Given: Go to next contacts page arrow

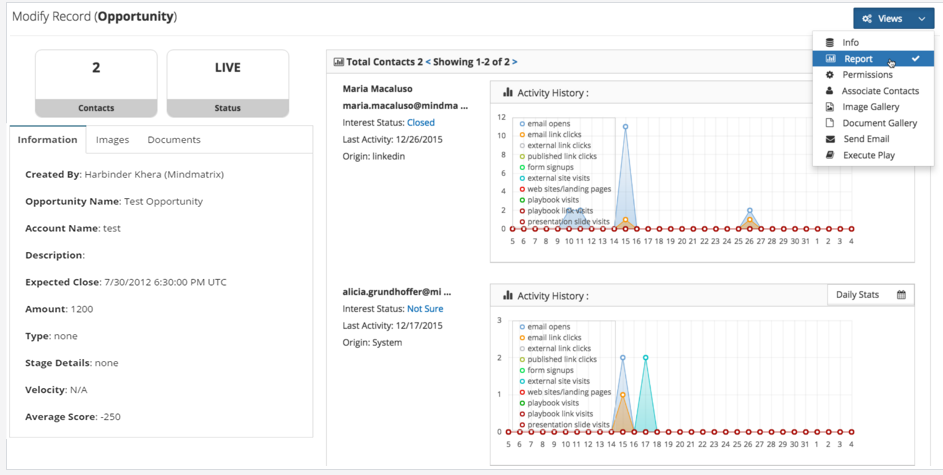Looking at the screenshot, I should 515,62.
